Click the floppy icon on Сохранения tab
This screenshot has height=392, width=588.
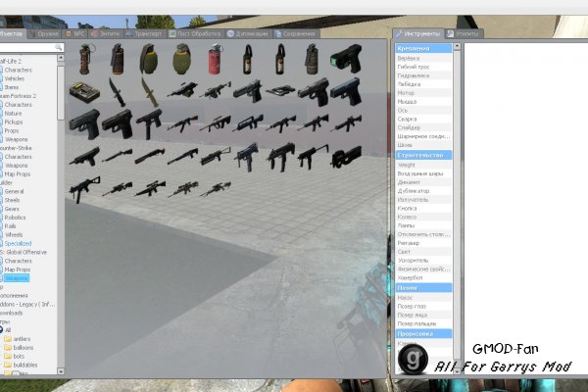278,33
